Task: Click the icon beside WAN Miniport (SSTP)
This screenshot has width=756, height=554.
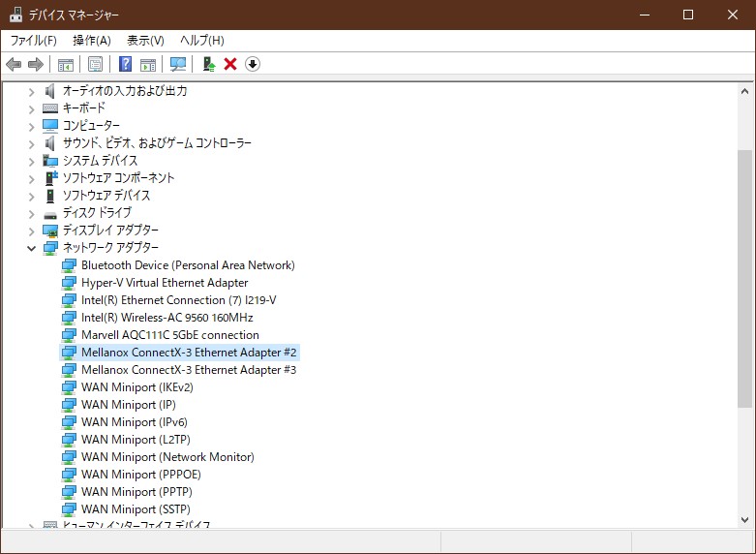Action: (69, 508)
